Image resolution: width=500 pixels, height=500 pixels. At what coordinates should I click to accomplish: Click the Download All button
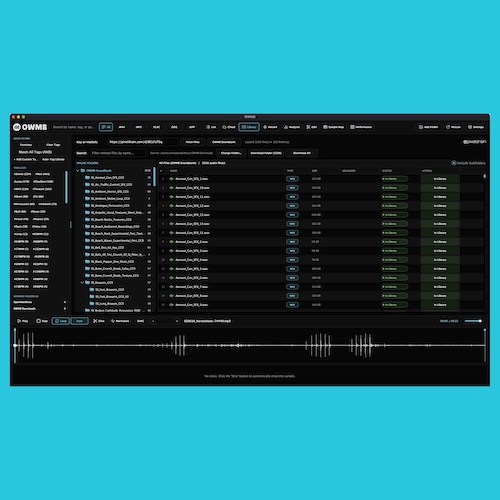[302, 153]
